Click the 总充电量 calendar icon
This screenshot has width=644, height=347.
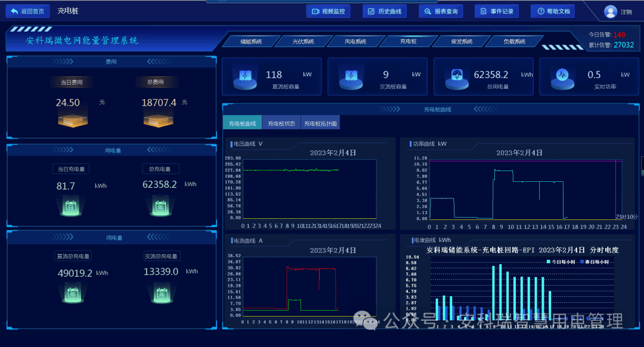click(x=160, y=206)
